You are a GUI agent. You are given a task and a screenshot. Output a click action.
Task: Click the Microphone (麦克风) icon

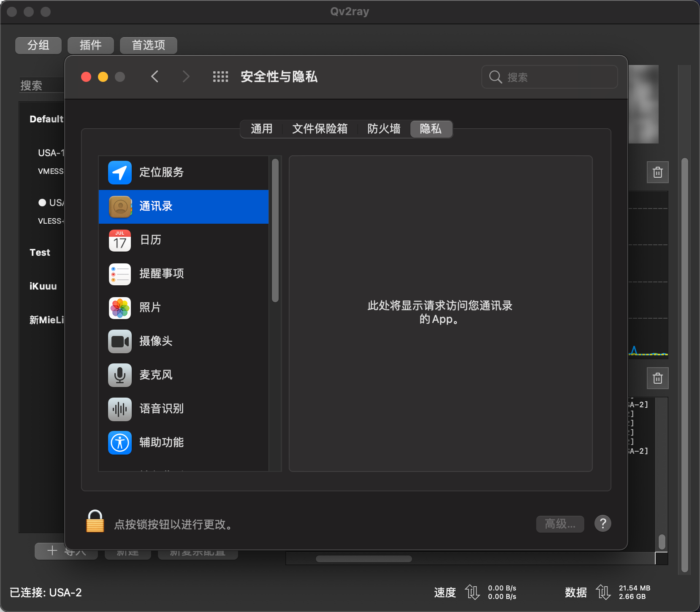(120, 375)
